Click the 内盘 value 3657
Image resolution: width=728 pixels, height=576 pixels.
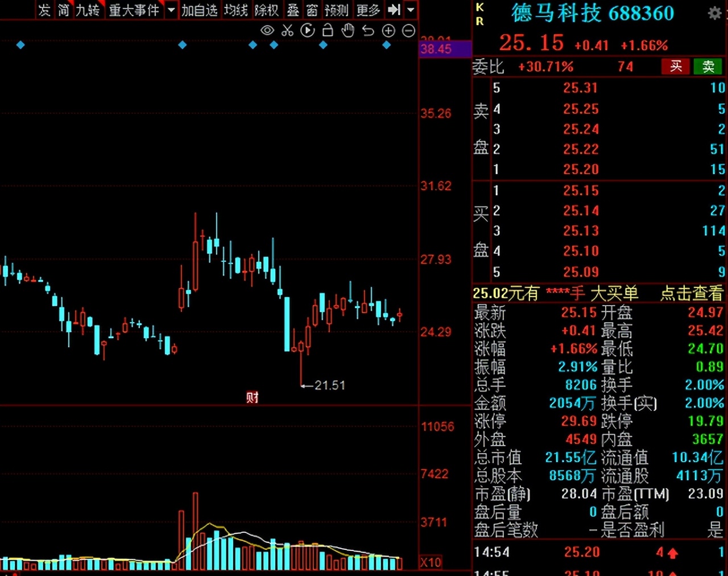click(708, 439)
